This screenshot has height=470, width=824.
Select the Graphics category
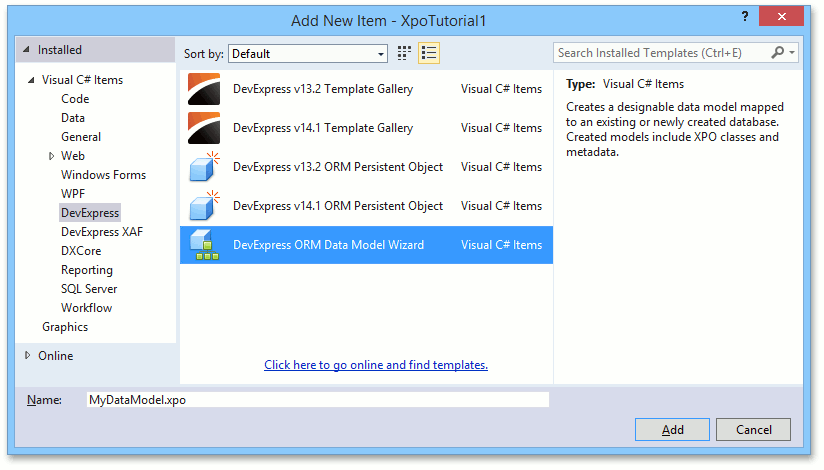click(65, 326)
